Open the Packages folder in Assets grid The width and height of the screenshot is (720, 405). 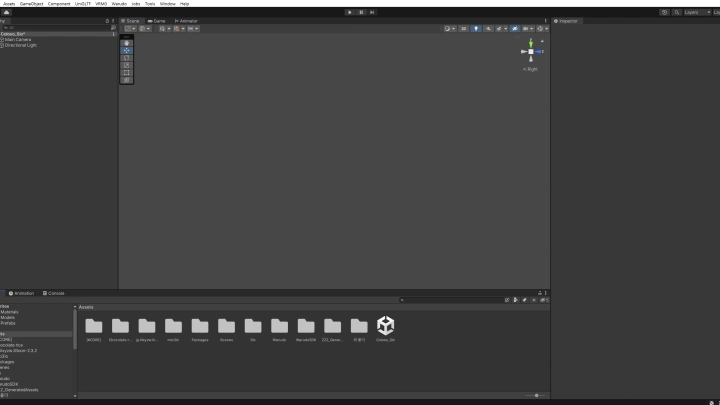[200, 329]
